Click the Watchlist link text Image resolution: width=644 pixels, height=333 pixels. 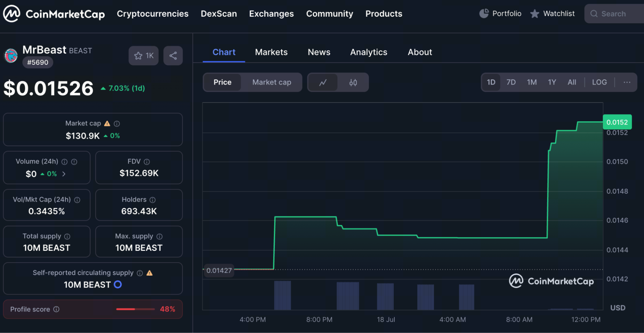[x=559, y=14]
